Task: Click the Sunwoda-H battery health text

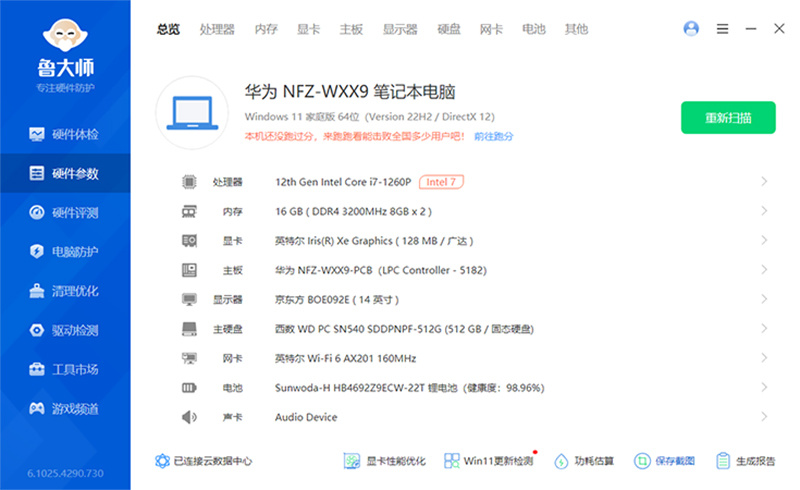Action: pyautogui.click(x=410, y=388)
